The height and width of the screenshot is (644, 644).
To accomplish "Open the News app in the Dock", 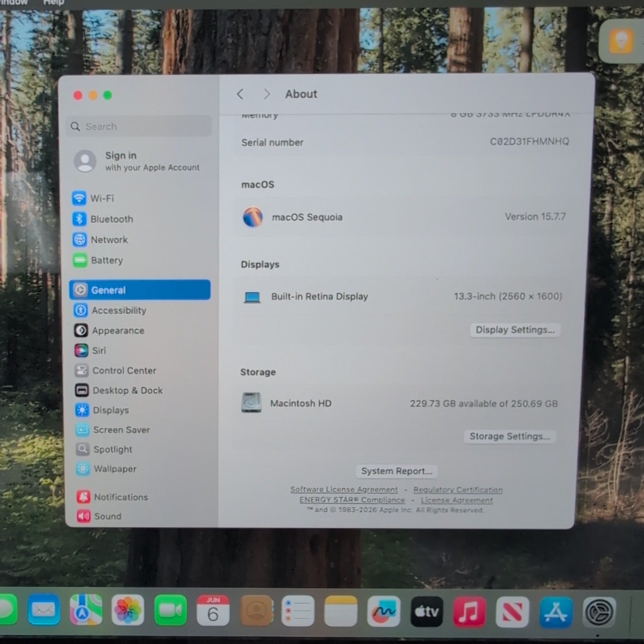I will [x=512, y=612].
